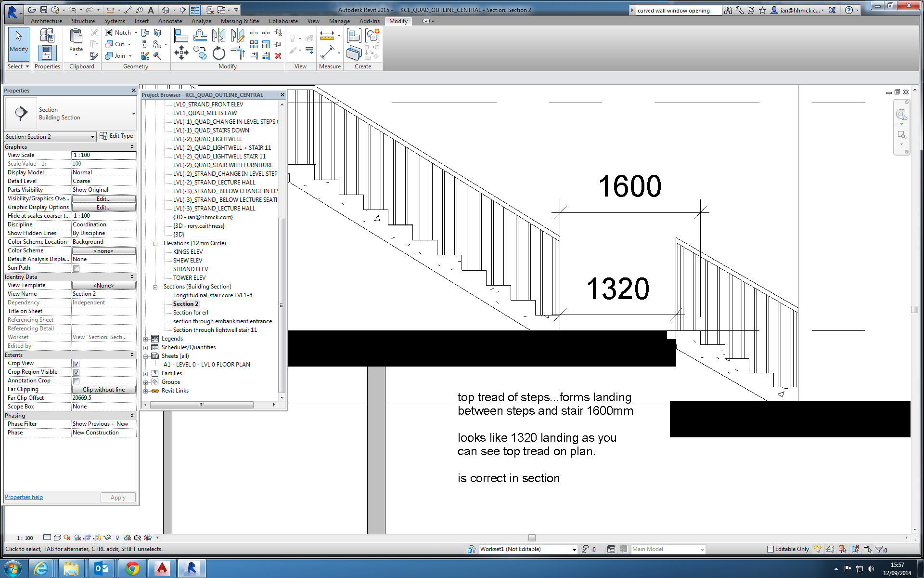Select the Align tool icon
This screenshot has width=924, height=578.
tap(180, 35)
